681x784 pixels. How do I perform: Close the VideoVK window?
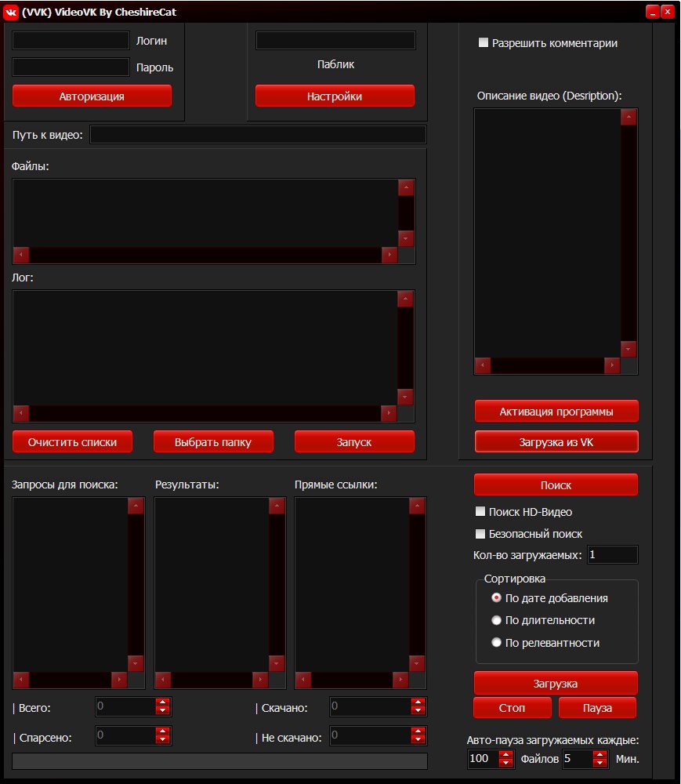pos(668,12)
